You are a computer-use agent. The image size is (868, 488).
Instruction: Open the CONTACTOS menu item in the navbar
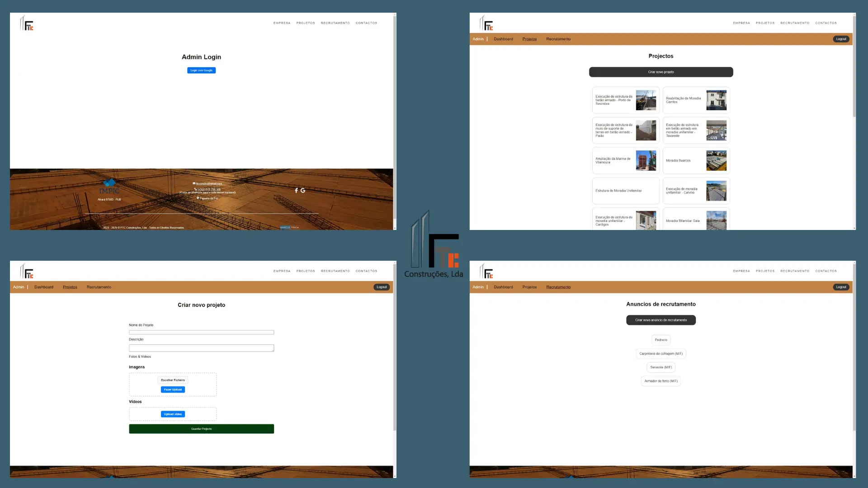click(366, 23)
